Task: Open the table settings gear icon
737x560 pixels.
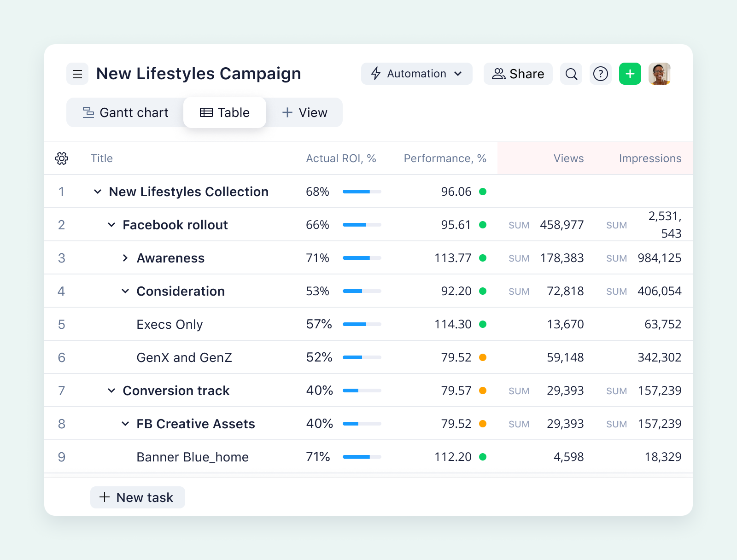Action: (62, 158)
